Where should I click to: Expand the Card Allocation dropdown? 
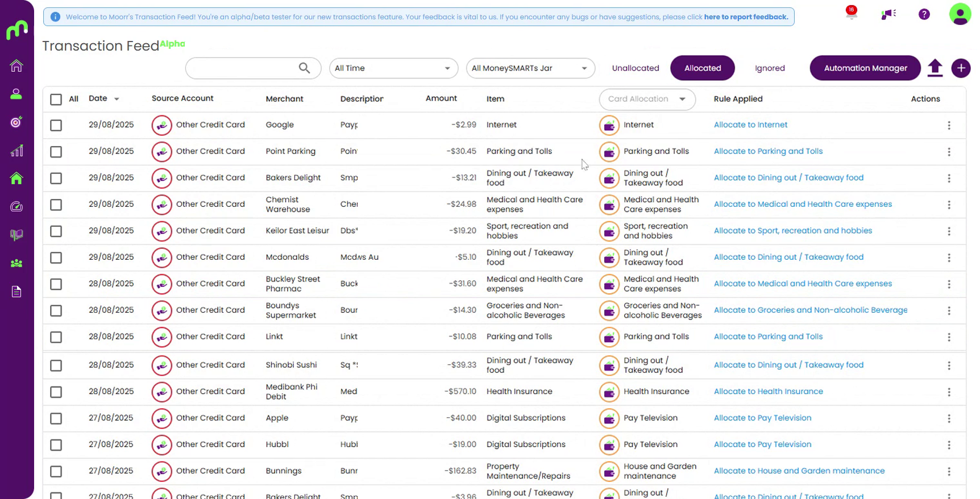coord(647,99)
